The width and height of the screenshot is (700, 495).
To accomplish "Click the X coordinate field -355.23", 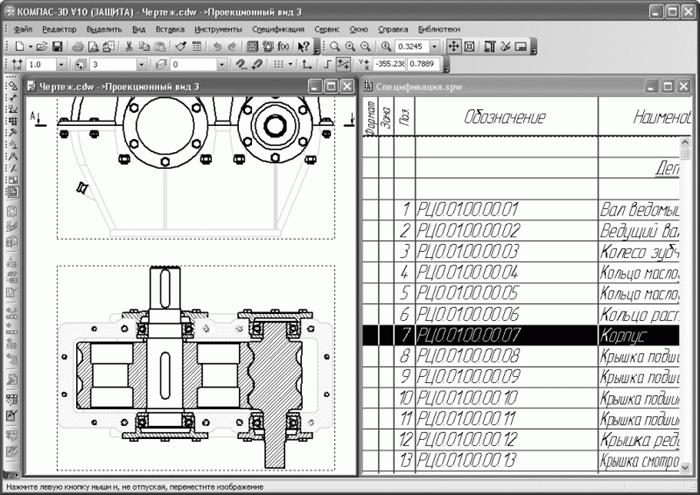I will tap(390, 64).
